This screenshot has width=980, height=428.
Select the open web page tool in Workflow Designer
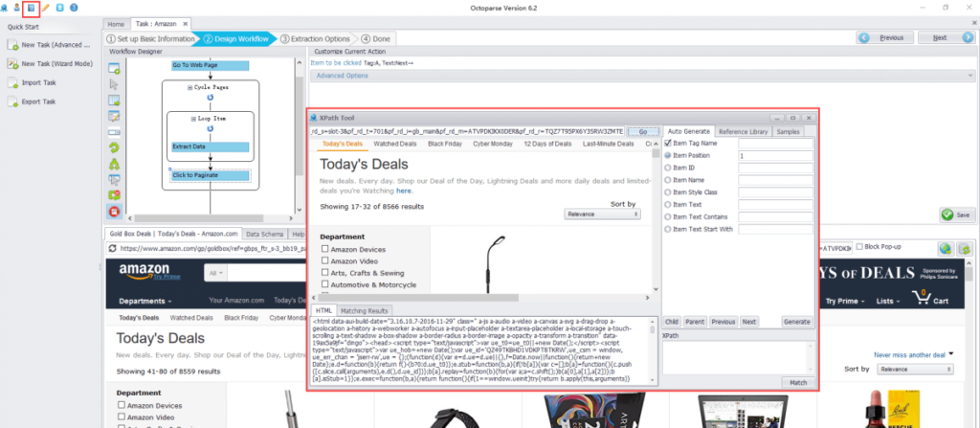tap(115, 68)
